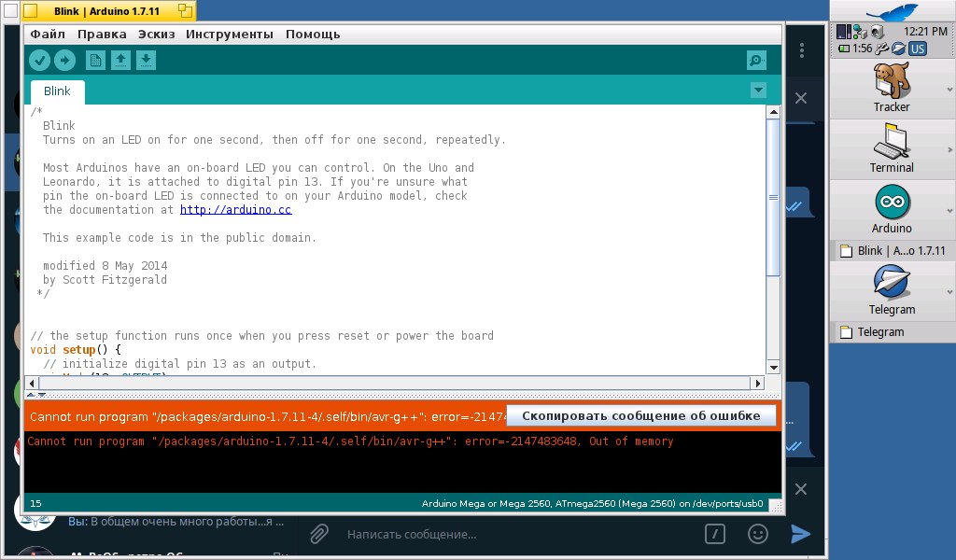
Task: Click the console collapse arrows above error bar
Action: (x=36, y=395)
